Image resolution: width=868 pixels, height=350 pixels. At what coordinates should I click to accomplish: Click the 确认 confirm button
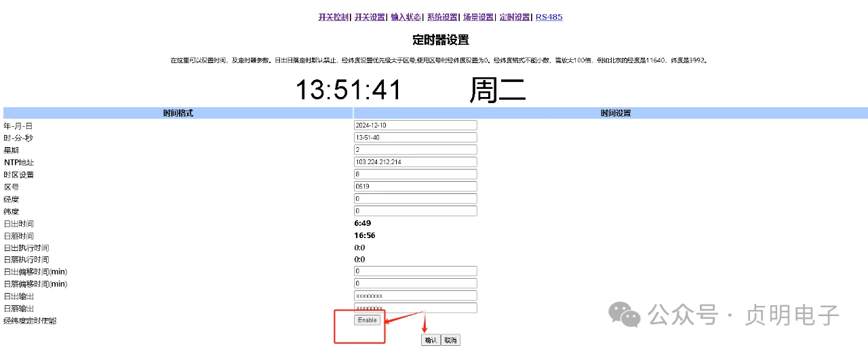[430, 341]
